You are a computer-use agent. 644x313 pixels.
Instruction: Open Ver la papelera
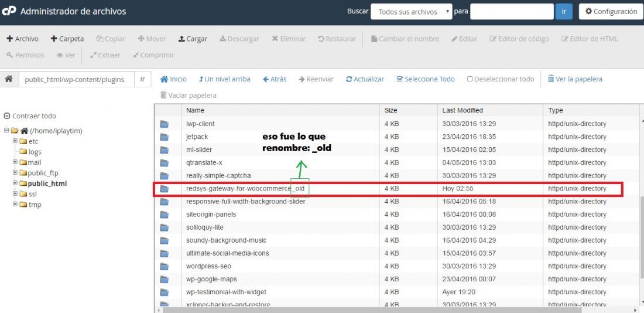click(575, 79)
